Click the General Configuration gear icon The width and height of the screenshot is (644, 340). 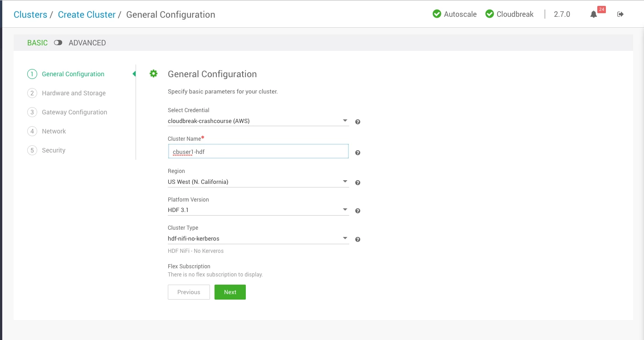click(x=154, y=74)
